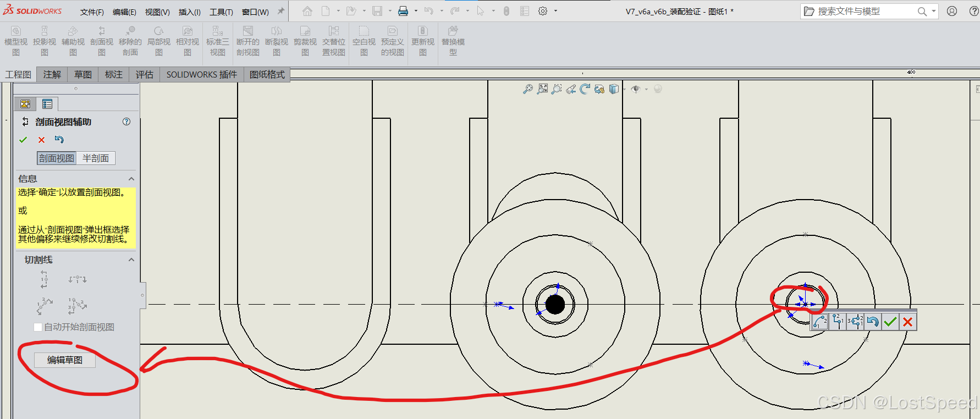Open the Edit (编辑) menu
Screen dimensions: 980x419
click(124, 12)
